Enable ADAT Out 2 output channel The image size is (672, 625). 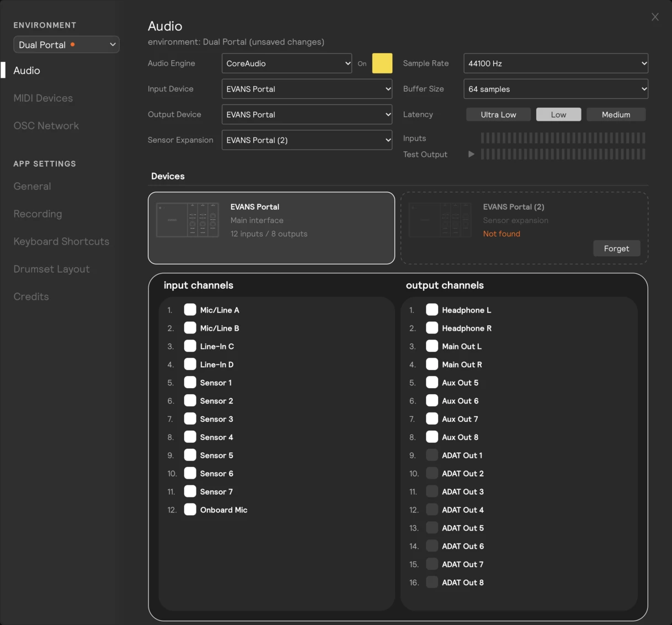[x=432, y=474]
